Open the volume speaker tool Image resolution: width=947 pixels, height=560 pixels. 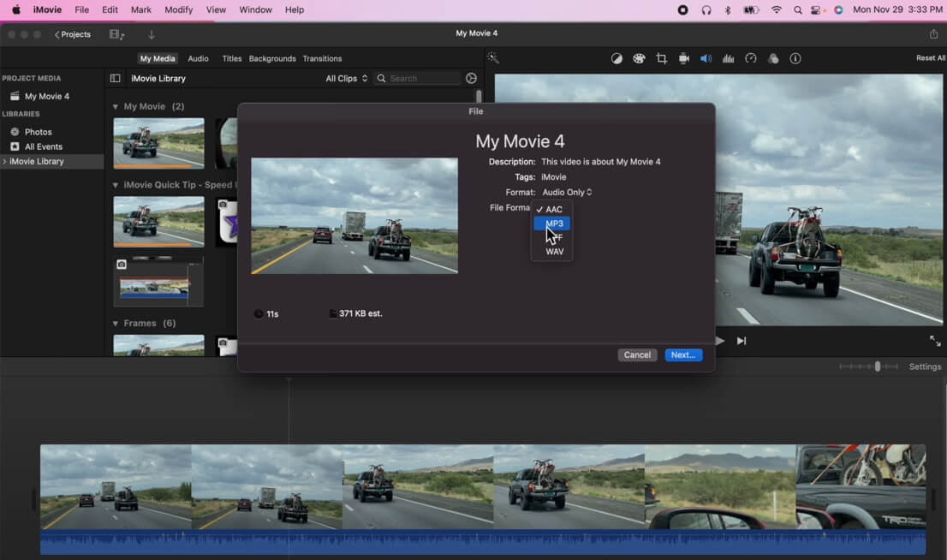(x=706, y=58)
